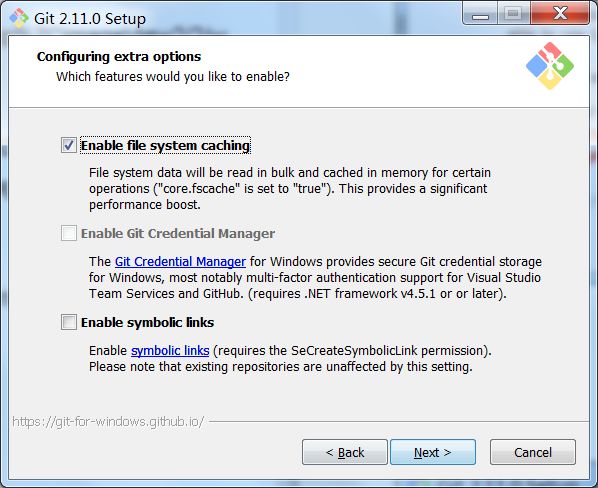598x488 pixels.
Task: Close the Git 2.11.0 Setup window
Action: coord(560,14)
